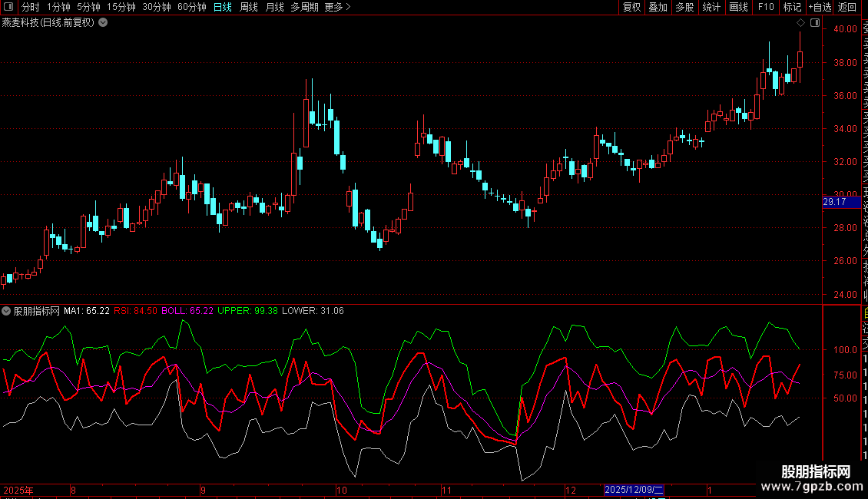
Task: Open the 多周期 multi-period view
Action: (x=304, y=7)
